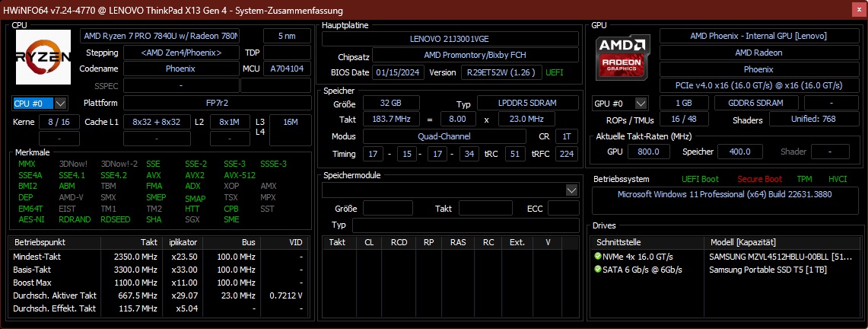Select the Durchsch. Aktiver Takt row

[x=158, y=295]
